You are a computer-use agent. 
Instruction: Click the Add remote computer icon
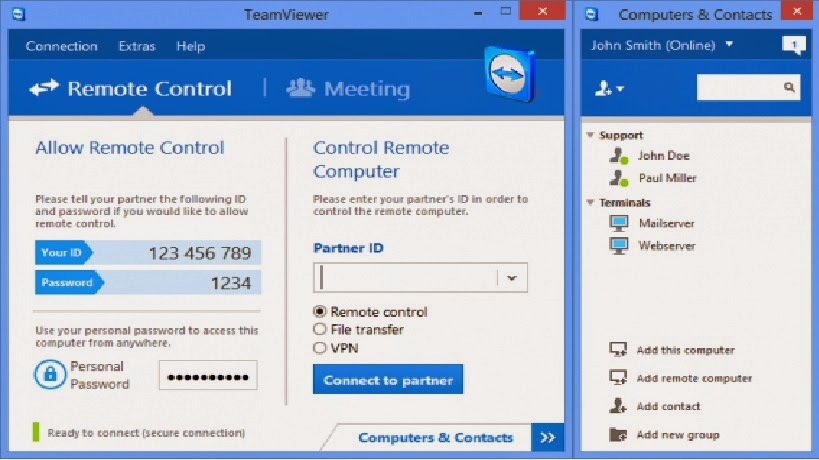tap(618, 378)
